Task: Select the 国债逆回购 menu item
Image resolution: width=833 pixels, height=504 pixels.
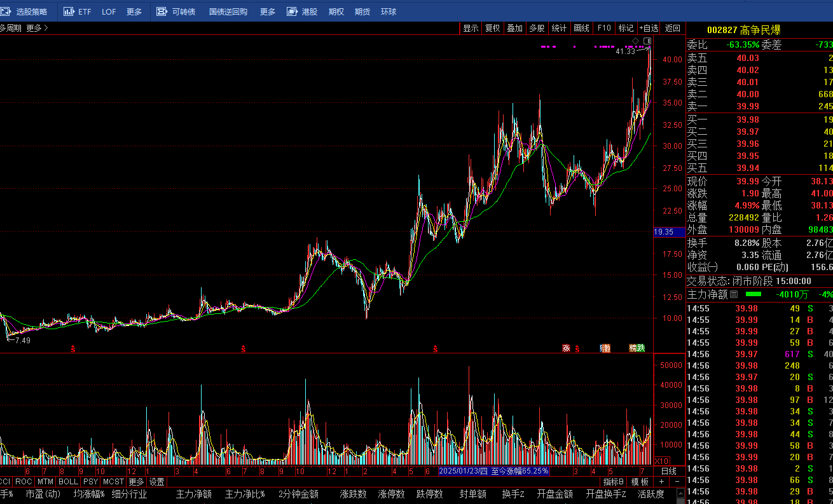Action: click(228, 11)
